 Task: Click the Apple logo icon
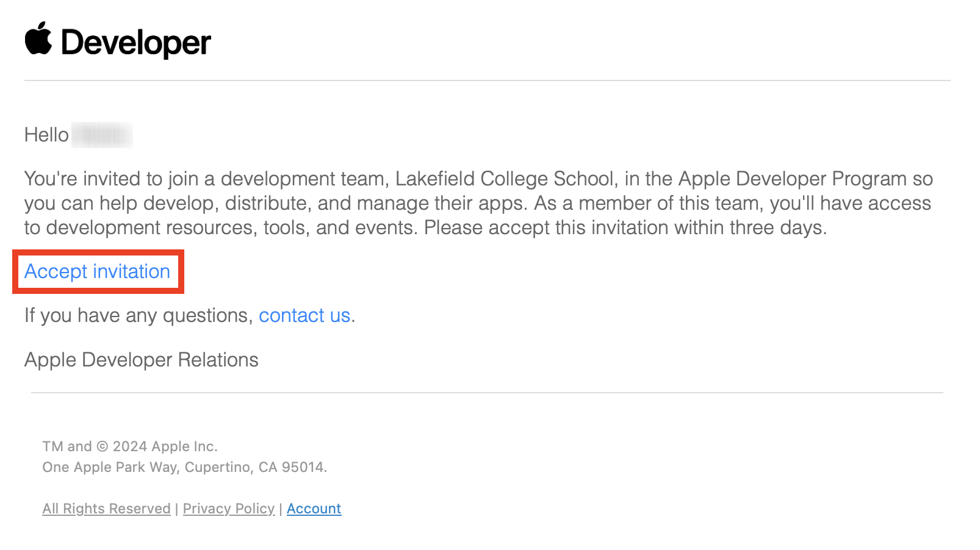tap(38, 39)
